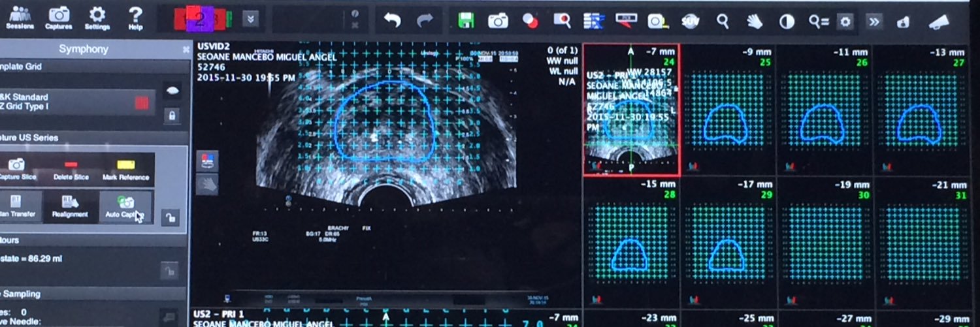This screenshot has height=327, width=980.
Task: Toggle template grid visibility with the eye icon
Action: coord(172,92)
